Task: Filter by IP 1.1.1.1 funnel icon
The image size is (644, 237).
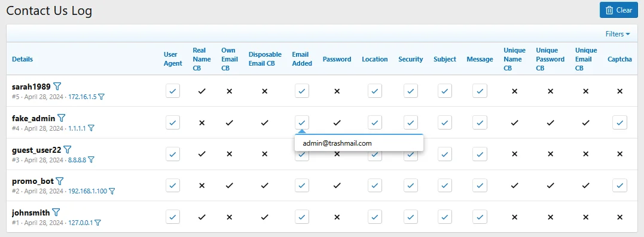Action: 91,128
